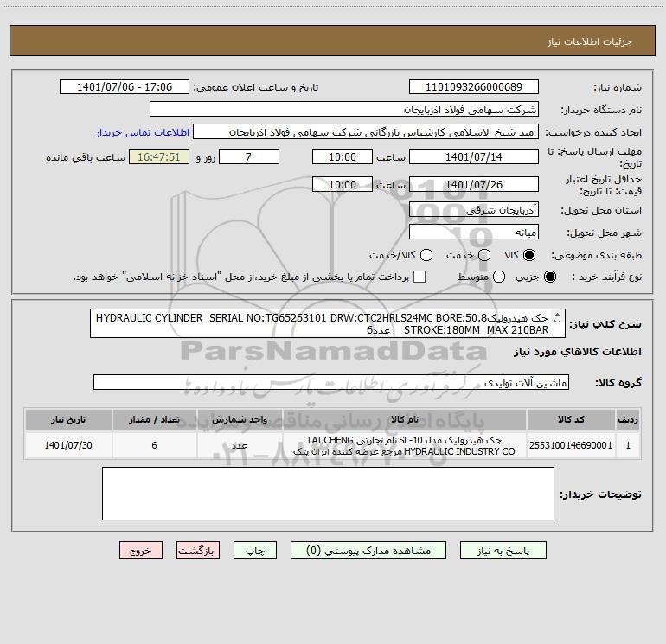Click the delivery city field میانه

coord(474,232)
